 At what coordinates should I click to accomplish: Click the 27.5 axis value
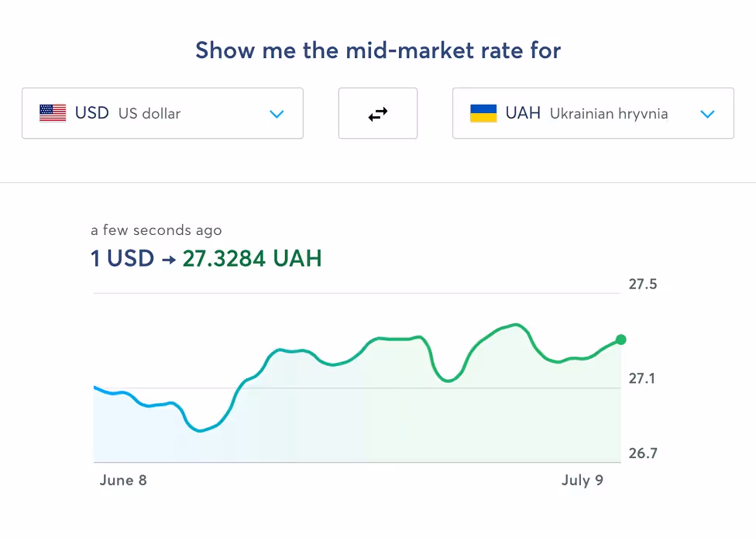point(644,284)
